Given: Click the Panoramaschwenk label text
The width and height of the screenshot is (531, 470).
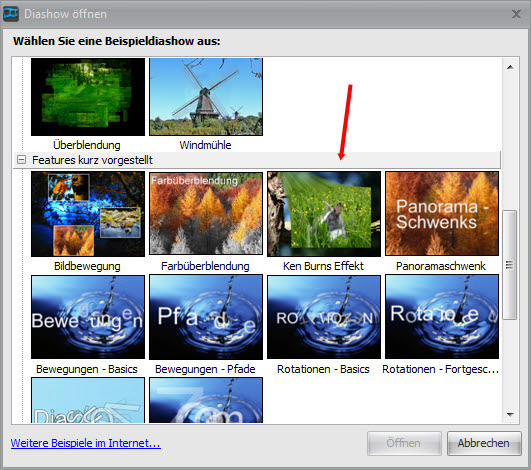Looking at the screenshot, I should point(441,266).
